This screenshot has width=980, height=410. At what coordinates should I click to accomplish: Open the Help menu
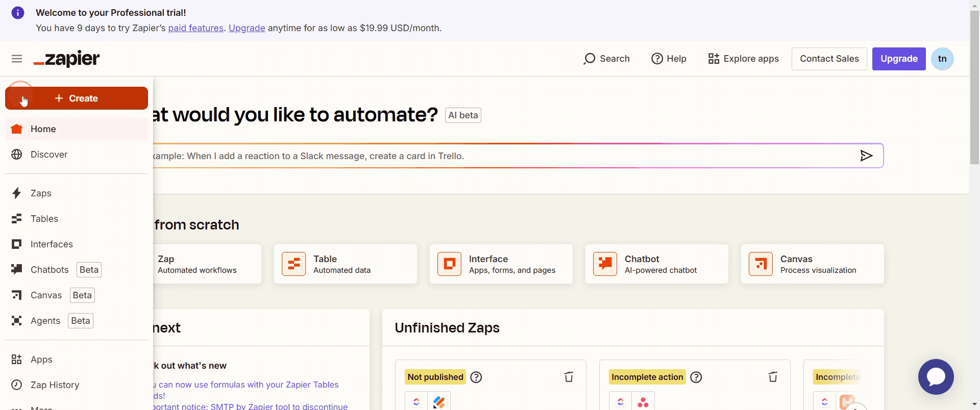pyautogui.click(x=669, y=59)
